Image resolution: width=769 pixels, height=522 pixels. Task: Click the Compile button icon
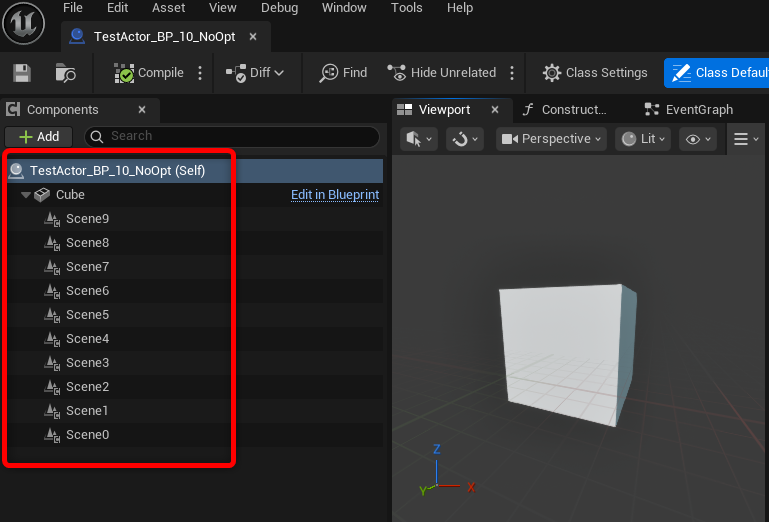coord(124,73)
